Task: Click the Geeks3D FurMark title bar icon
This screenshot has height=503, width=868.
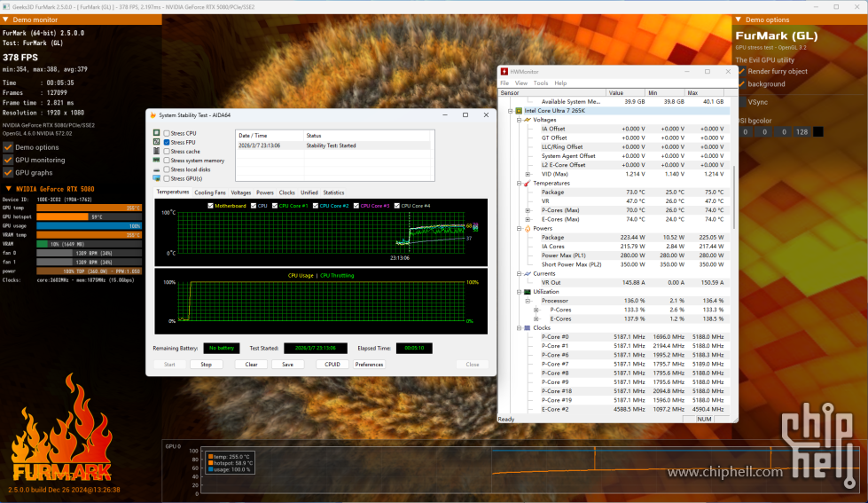Action: click(x=5, y=5)
